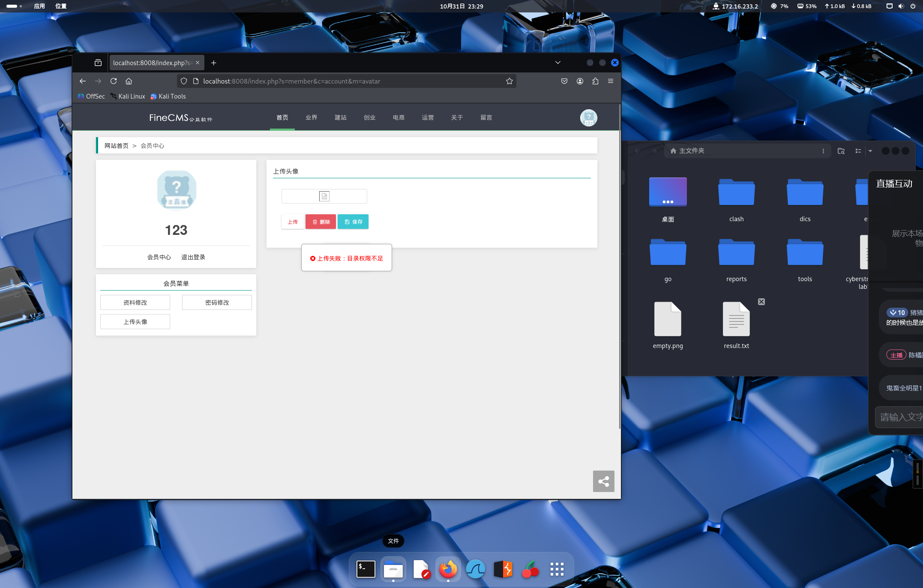
Task: Toggle the file manager list view button
Action: [x=858, y=151]
